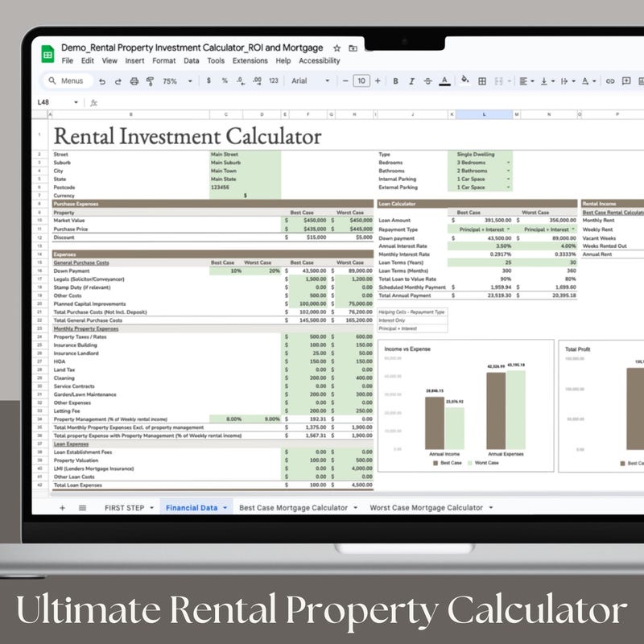Click the Insert link icon

point(609,81)
